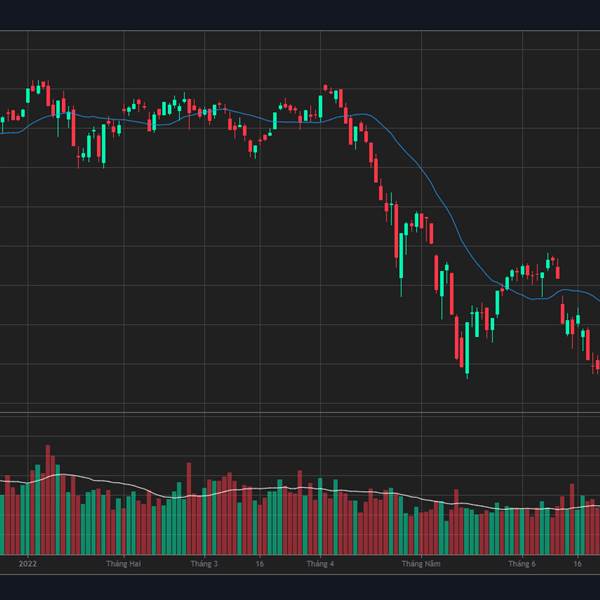Select the white volume average line
The image size is (600, 600).
click(268, 489)
